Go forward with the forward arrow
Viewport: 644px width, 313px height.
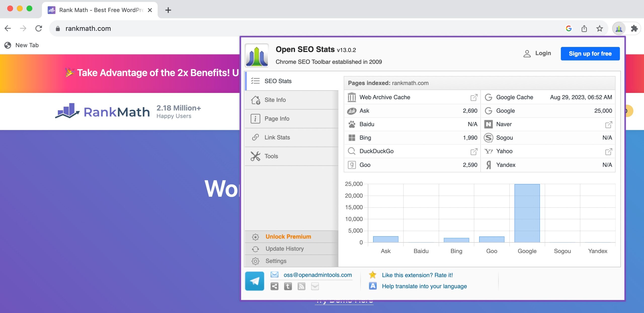click(23, 28)
